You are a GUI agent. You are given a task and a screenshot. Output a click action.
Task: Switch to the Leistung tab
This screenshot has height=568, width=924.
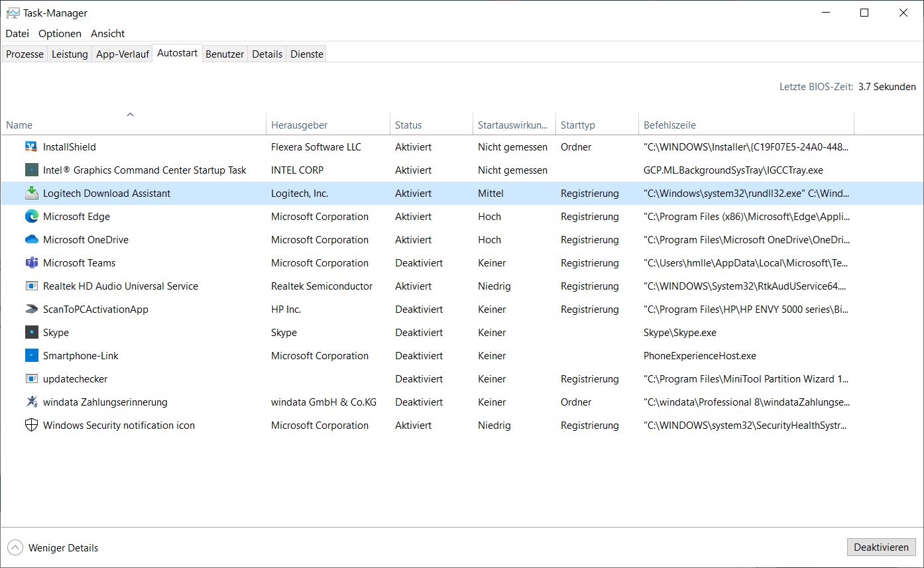click(70, 54)
